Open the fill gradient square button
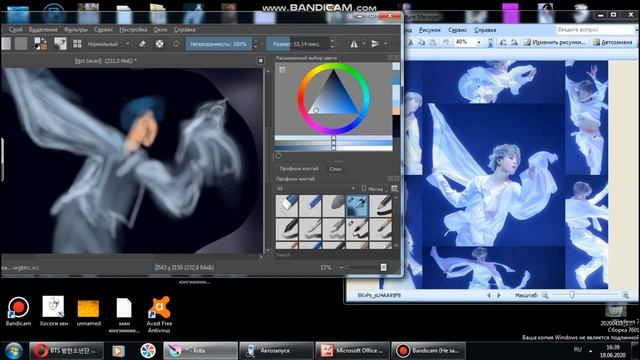Viewport: 640px width, 360px height. (x=6, y=44)
